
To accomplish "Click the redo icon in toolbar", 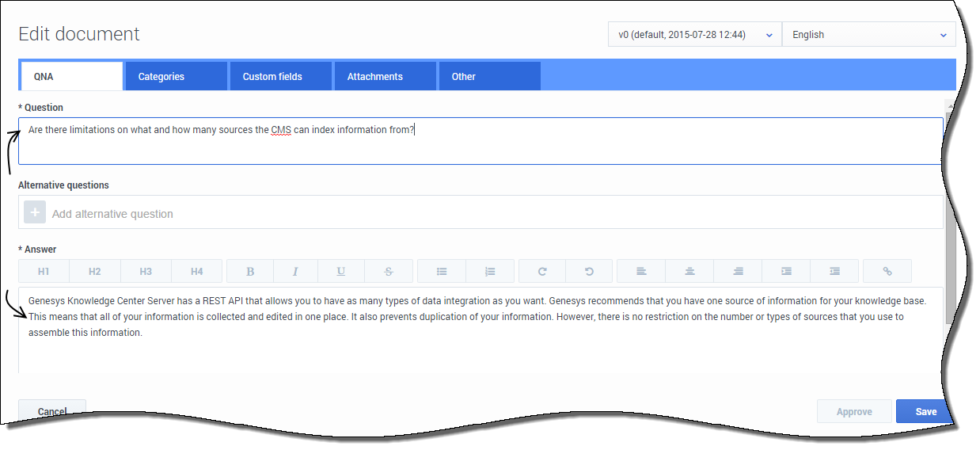I will coord(542,272).
